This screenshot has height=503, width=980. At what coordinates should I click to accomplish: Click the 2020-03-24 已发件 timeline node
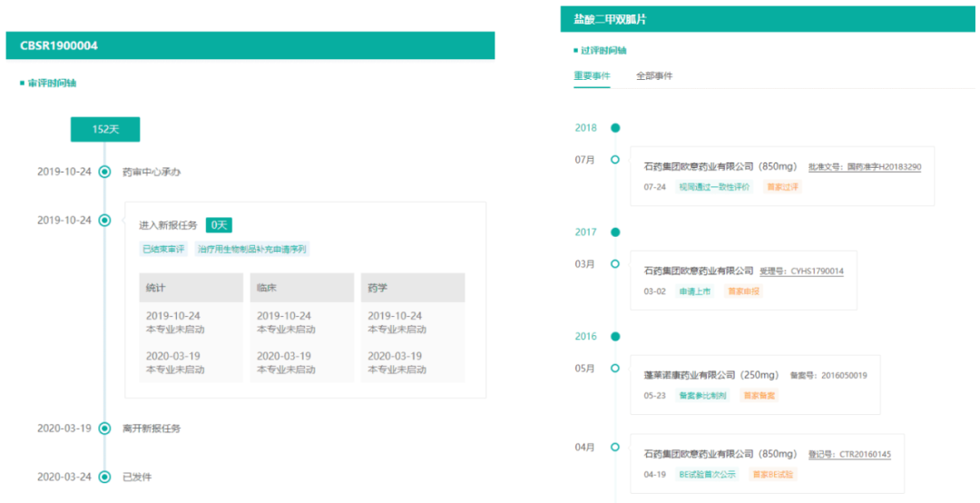(x=104, y=477)
